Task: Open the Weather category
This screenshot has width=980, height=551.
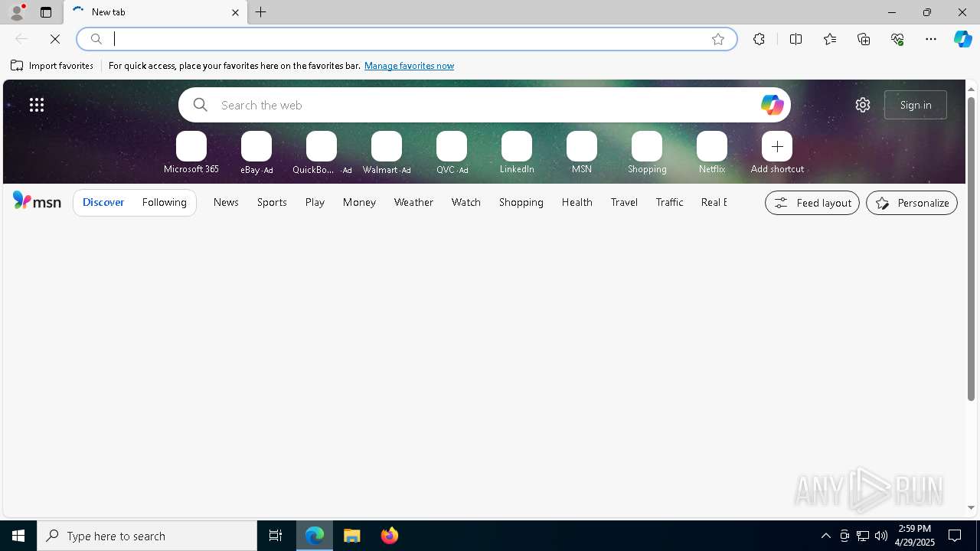Action: [x=413, y=202]
